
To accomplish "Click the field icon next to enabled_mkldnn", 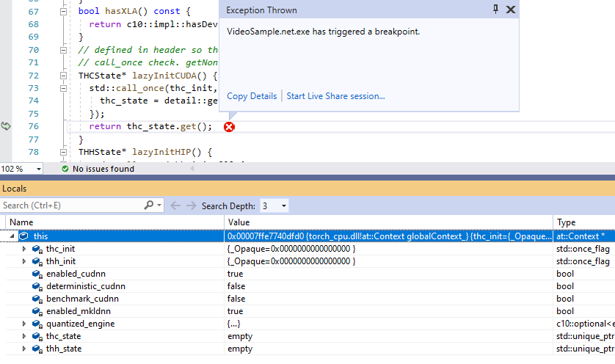I will click(37, 311).
